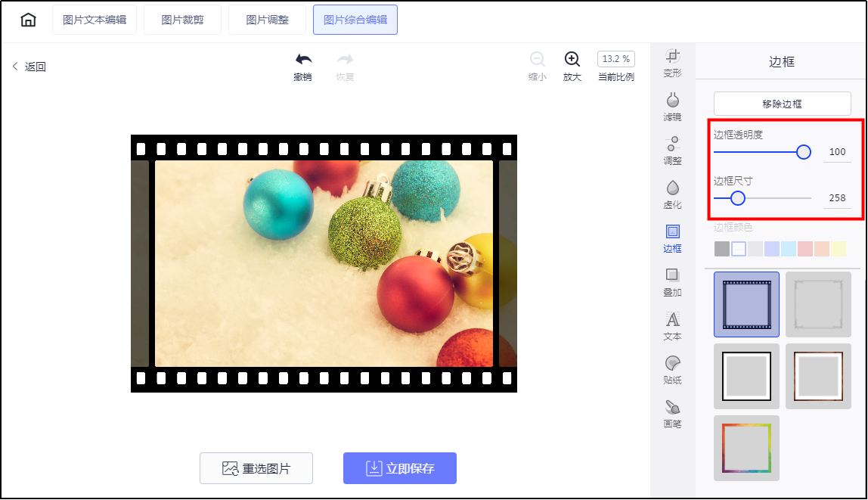Click the 移除边框 button

click(782, 104)
